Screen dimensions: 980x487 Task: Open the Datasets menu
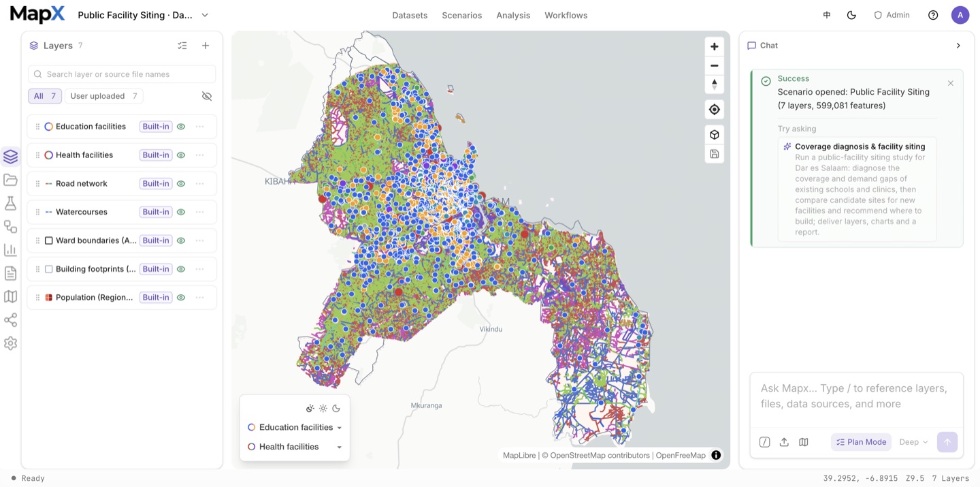(410, 15)
